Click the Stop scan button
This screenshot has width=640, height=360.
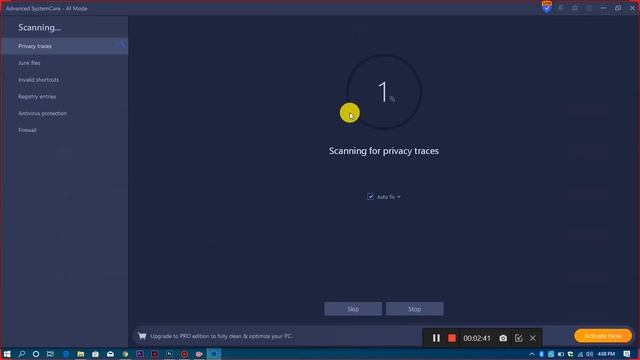pos(414,309)
